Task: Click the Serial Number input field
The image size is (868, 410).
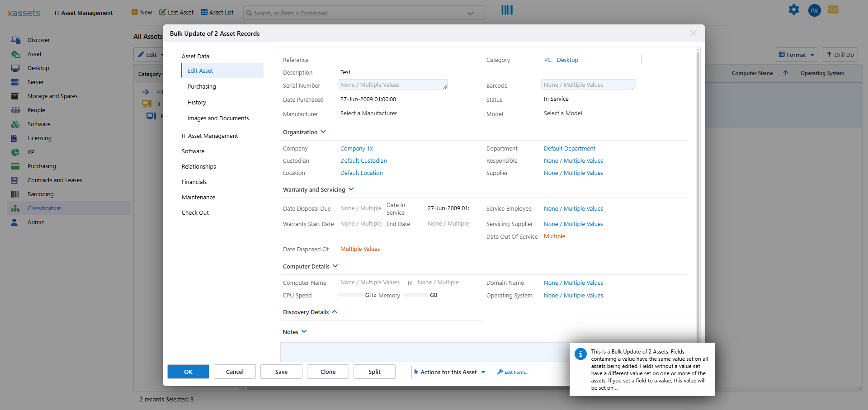Action: click(392, 85)
